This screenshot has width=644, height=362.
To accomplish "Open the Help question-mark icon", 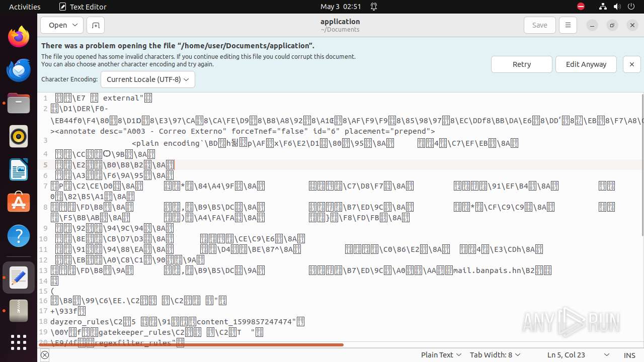I will (19, 236).
